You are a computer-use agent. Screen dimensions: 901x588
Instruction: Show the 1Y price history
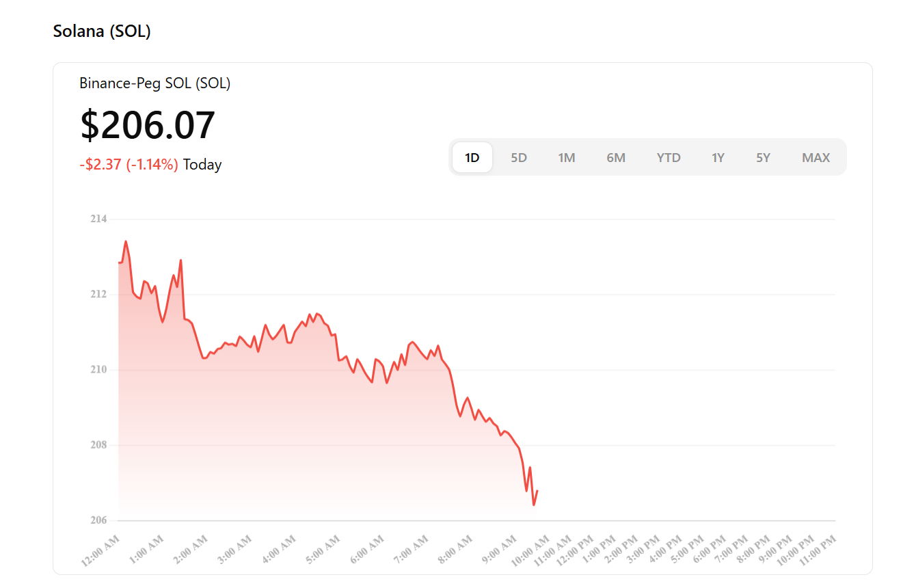click(x=717, y=158)
